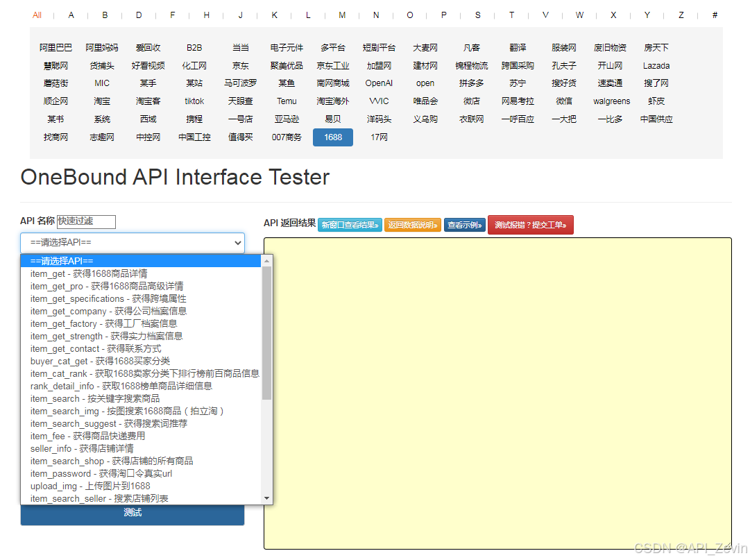Choose item_search_seller option
750x560 pixels.
pos(141,498)
